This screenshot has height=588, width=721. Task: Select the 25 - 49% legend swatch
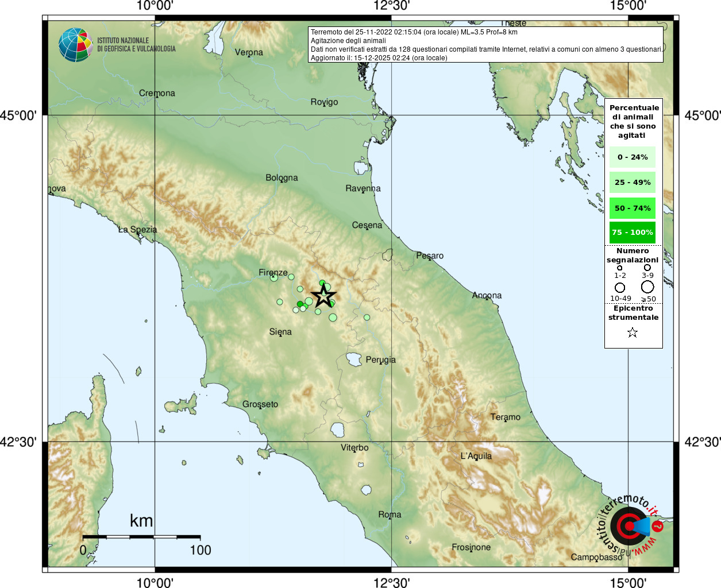point(633,183)
